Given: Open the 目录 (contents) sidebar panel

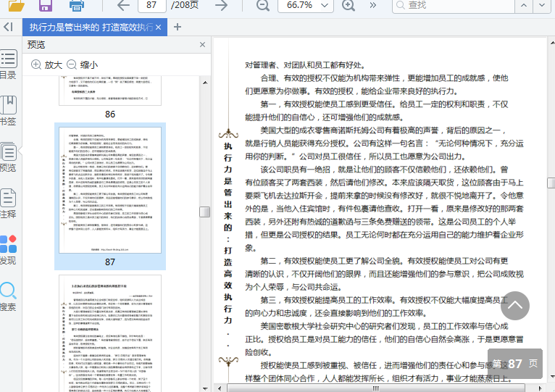Looking at the screenshot, I should tap(8, 64).
